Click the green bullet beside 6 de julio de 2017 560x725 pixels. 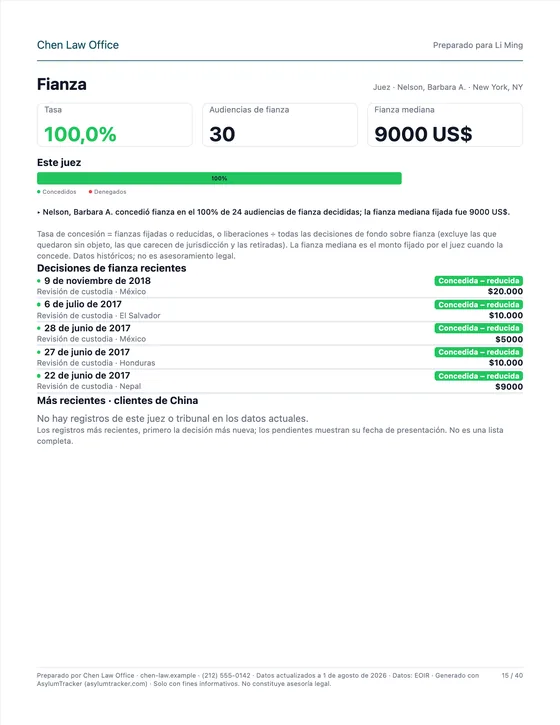pyautogui.click(x=39, y=304)
